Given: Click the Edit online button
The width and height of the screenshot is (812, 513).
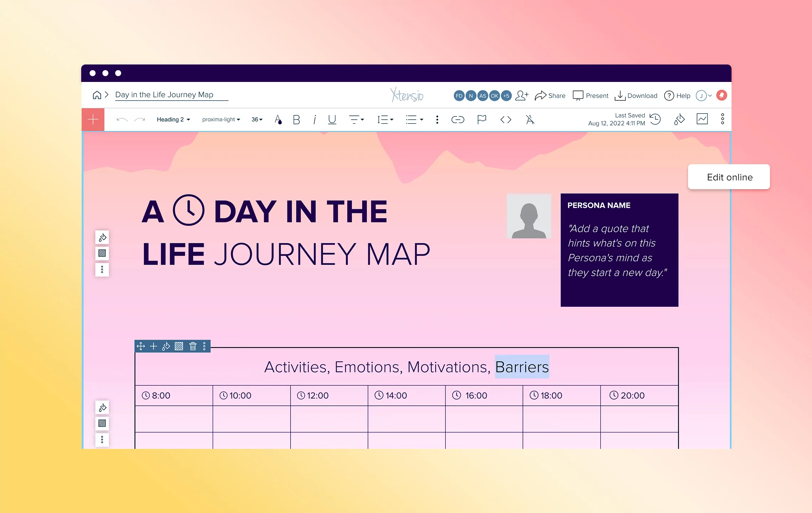Looking at the screenshot, I should coord(729,177).
